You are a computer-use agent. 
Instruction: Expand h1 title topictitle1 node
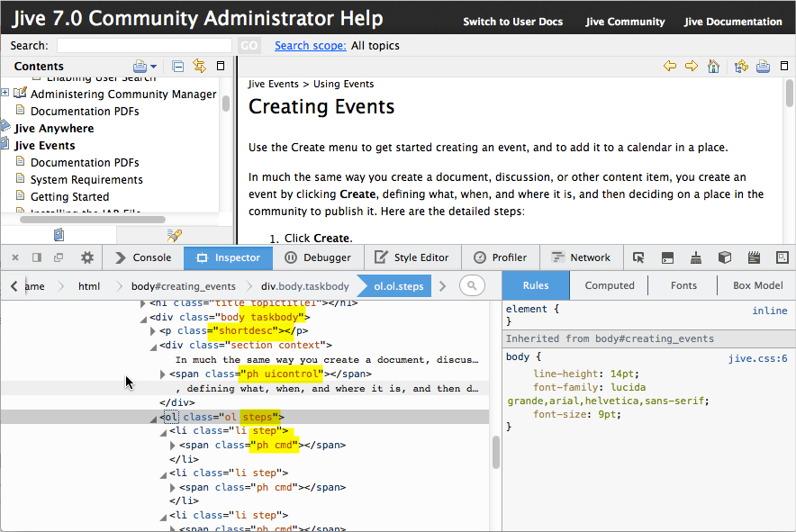[142, 303]
